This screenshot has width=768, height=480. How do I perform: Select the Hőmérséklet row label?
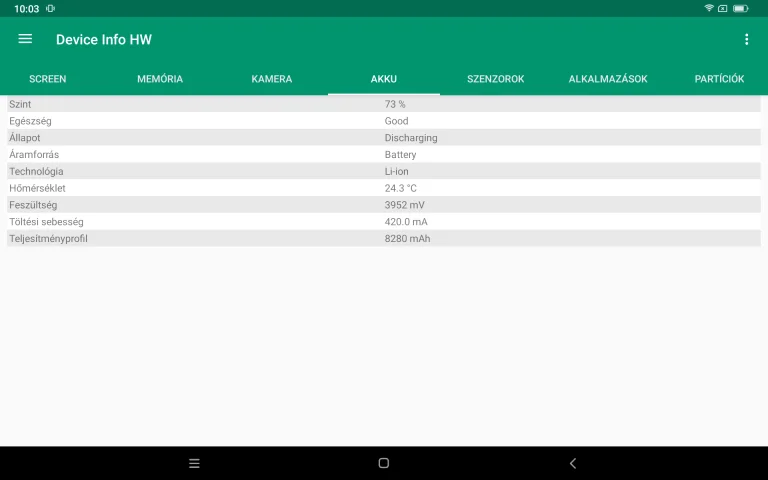pyautogui.click(x=37, y=188)
